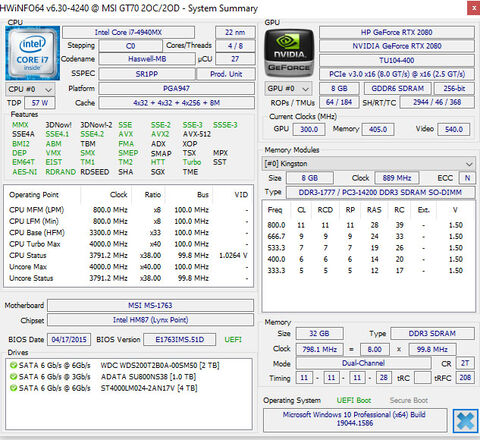
Task: Click the UEFI Boot indicator label
Action: coord(354,400)
